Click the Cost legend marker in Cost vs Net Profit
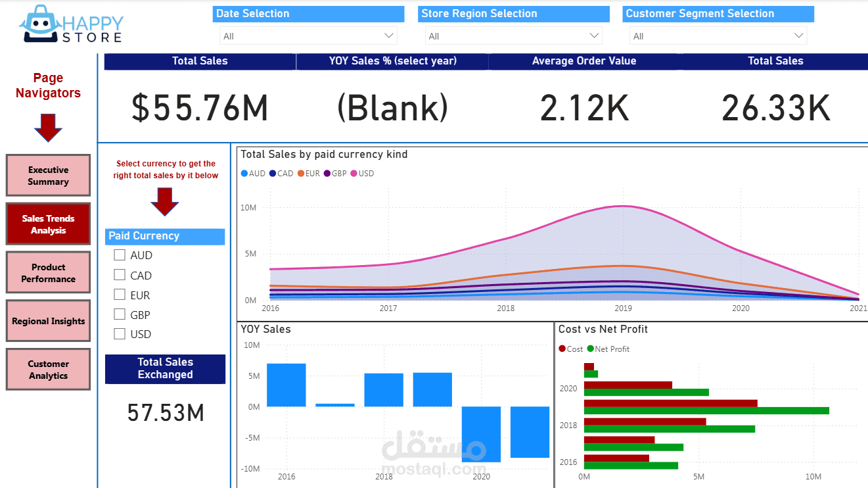This screenshot has height=488, width=868. [x=562, y=349]
